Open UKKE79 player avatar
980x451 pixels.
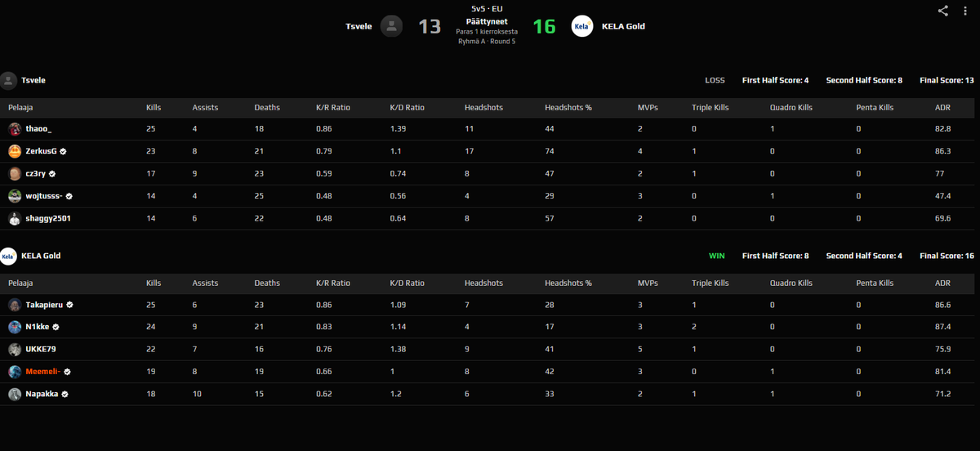15,350
